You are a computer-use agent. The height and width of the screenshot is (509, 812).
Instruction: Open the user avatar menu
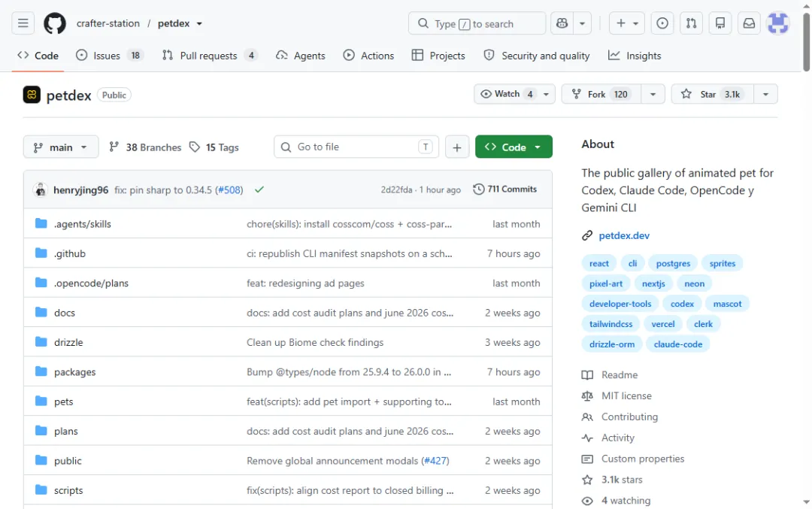778,23
